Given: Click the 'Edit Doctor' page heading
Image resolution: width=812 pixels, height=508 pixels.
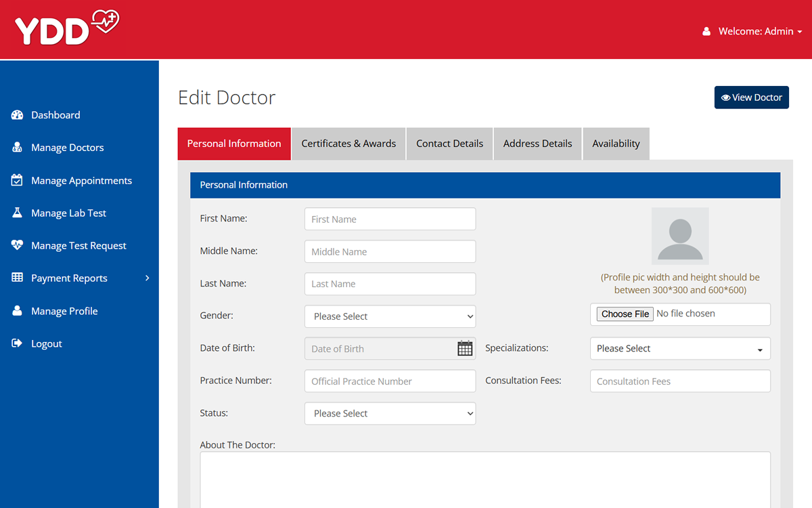Looking at the screenshot, I should 227,98.
